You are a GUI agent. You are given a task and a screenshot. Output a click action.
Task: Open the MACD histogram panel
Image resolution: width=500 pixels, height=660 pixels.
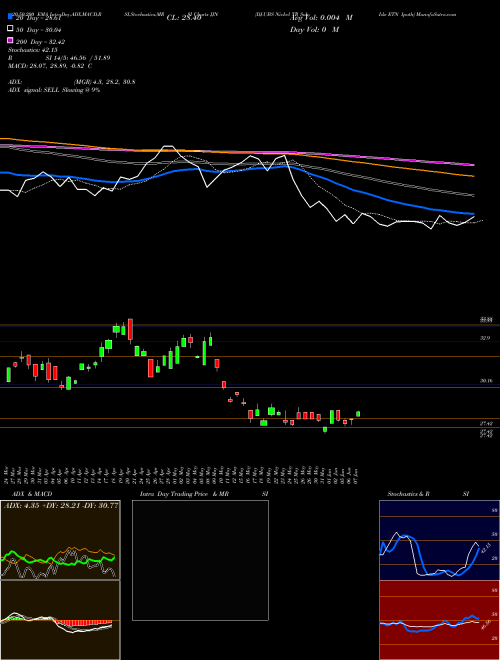click(60, 620)
